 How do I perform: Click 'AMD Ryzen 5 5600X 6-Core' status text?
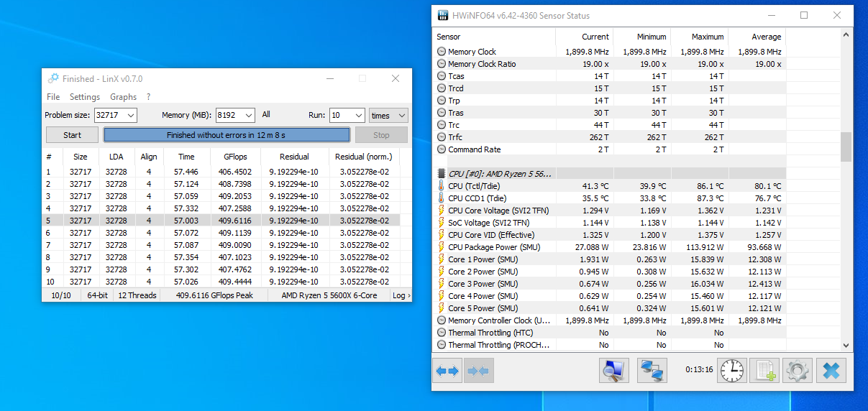pyautogui.click(x=329, y=295)
